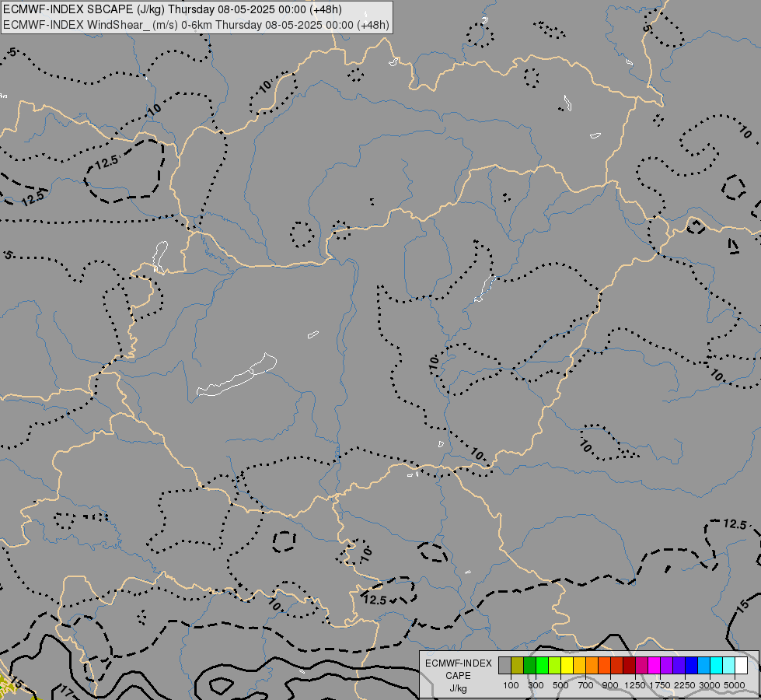Screen dimensions: 761x700
Task: Select the white swatch in CAPE legend
Action: tap(741, 666)
